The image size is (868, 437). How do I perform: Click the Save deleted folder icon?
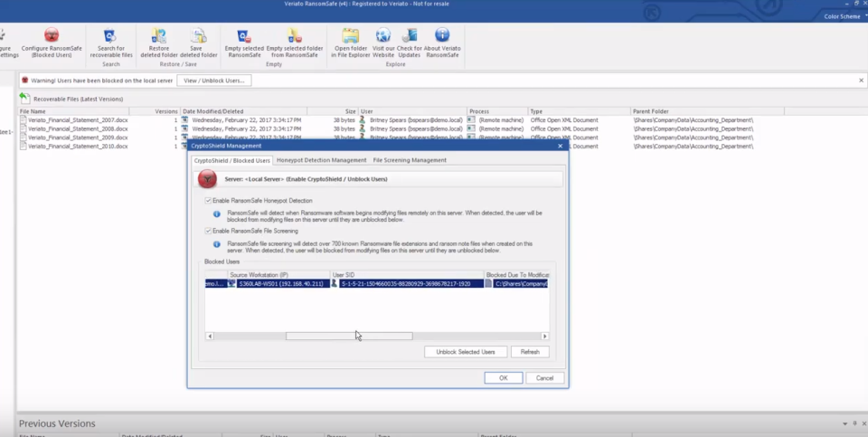(198, 36)
